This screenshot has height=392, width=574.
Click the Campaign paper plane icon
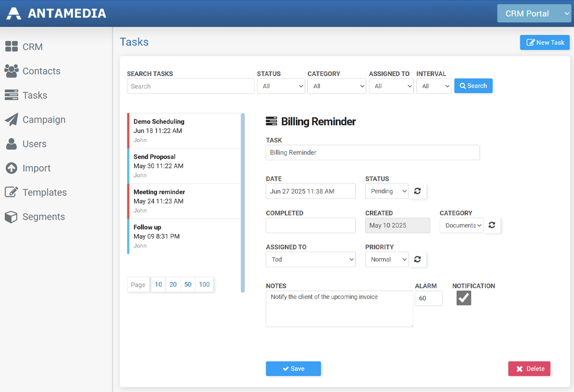pos(11,120)
